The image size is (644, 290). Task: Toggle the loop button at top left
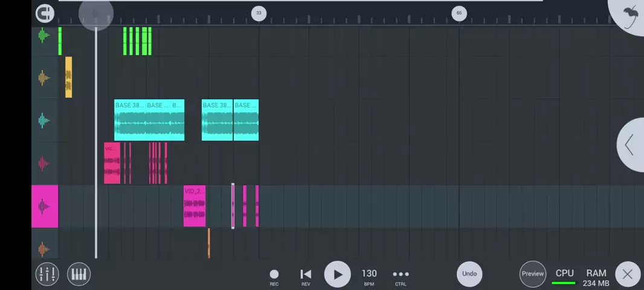click(x=45, y=13)
